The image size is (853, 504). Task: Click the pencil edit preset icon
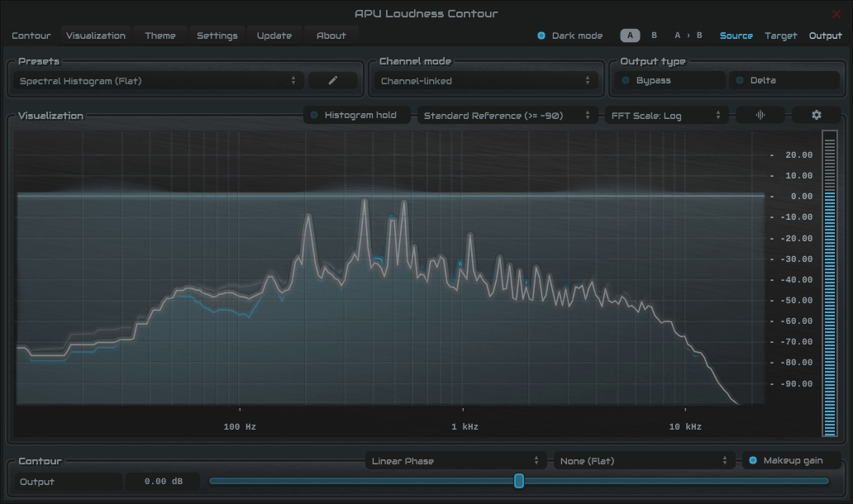click(x=333, y=80)
